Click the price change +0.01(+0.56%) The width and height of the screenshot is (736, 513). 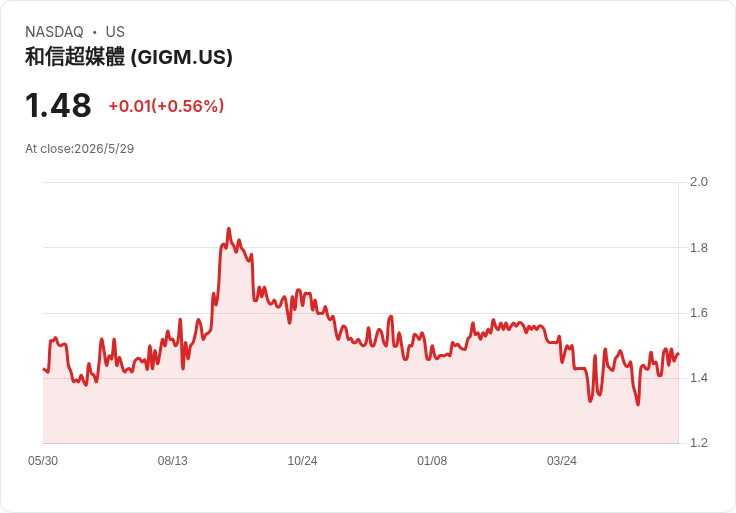point(166,106)
